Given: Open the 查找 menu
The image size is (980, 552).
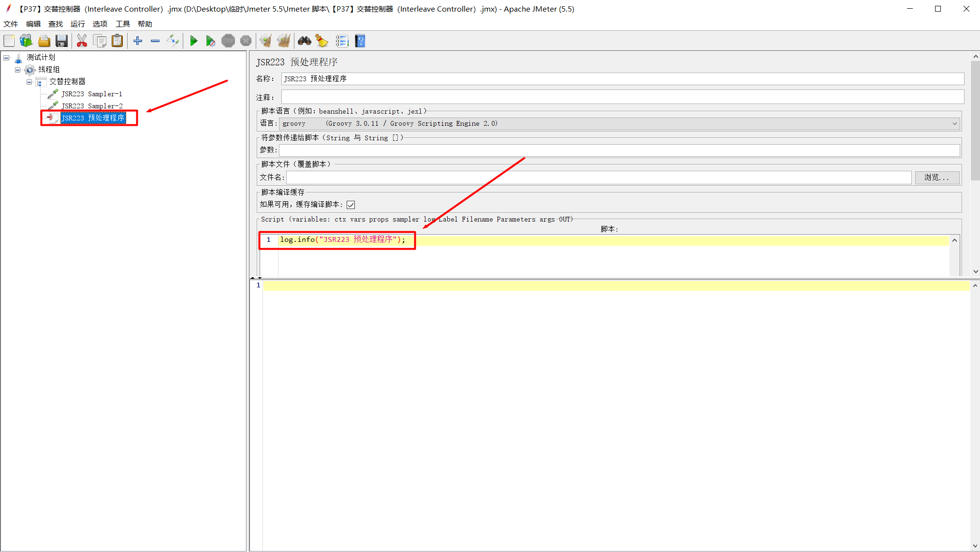Looking at the screenshot, I should pos(56,24).
